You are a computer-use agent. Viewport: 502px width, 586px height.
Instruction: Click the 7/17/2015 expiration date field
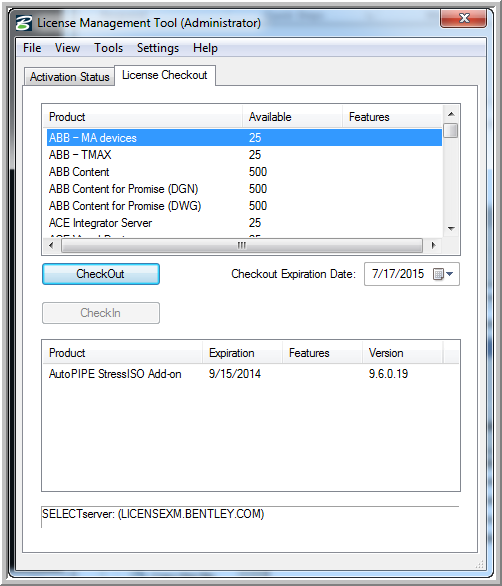click(398, 274)
